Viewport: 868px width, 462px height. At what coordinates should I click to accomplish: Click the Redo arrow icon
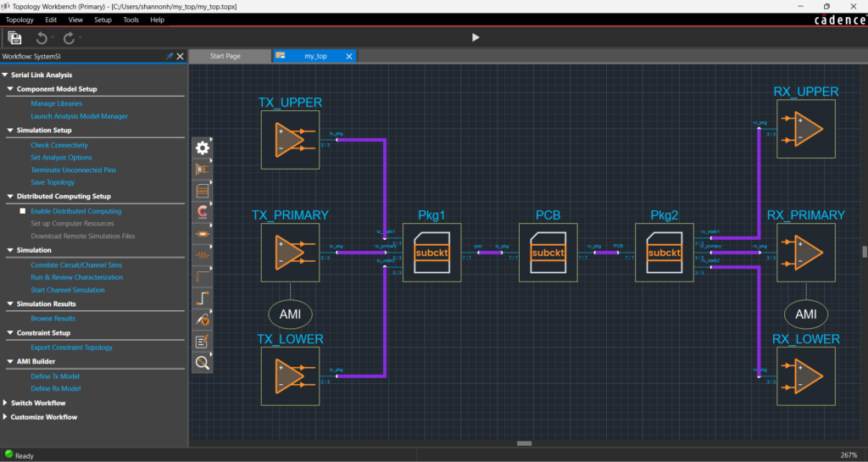(69, 37)
